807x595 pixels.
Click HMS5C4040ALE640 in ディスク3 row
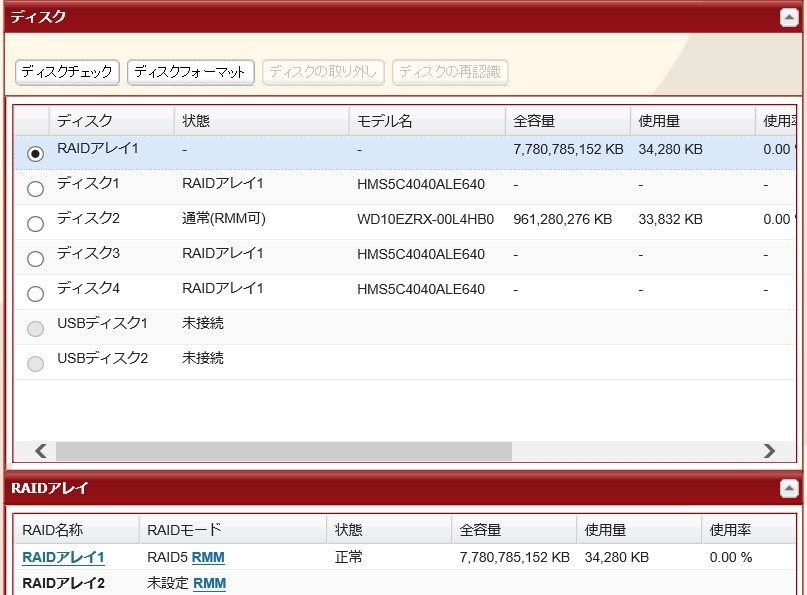point(421,254)
